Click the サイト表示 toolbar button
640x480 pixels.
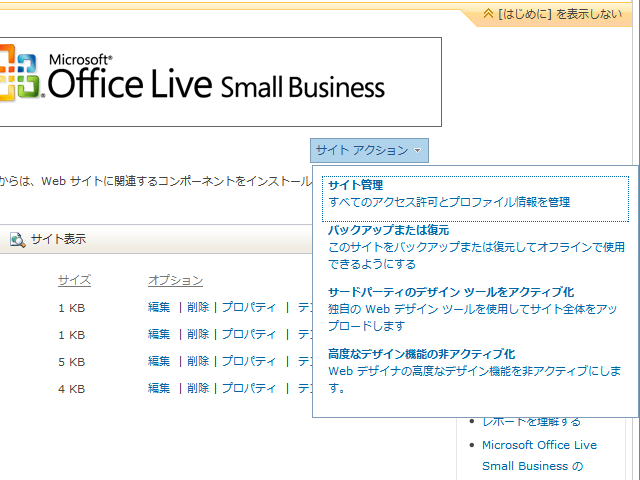(x=48, y=239)
